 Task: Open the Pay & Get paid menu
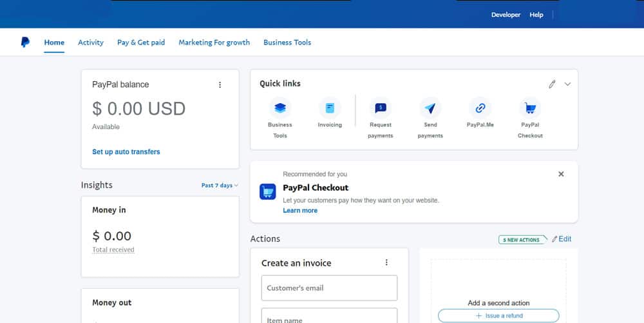point(141,43)
